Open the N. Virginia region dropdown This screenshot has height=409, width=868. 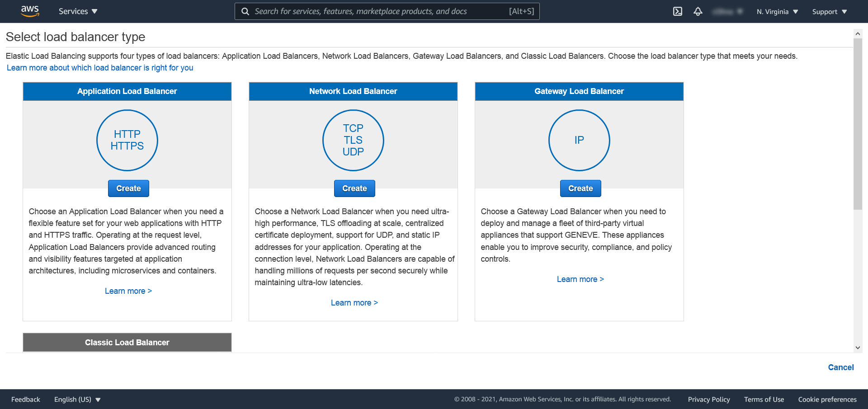[778, 11]
